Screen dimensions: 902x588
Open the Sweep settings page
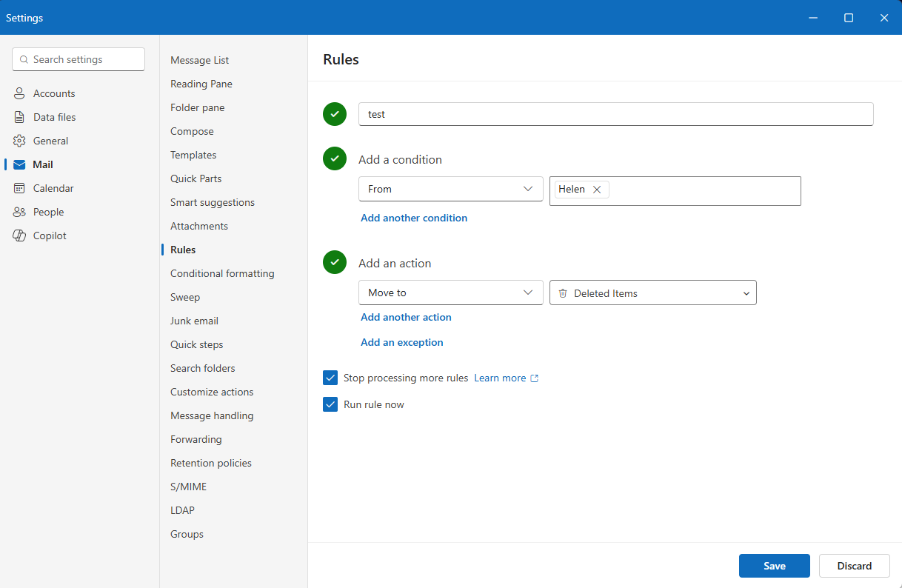tap(185, 297)
